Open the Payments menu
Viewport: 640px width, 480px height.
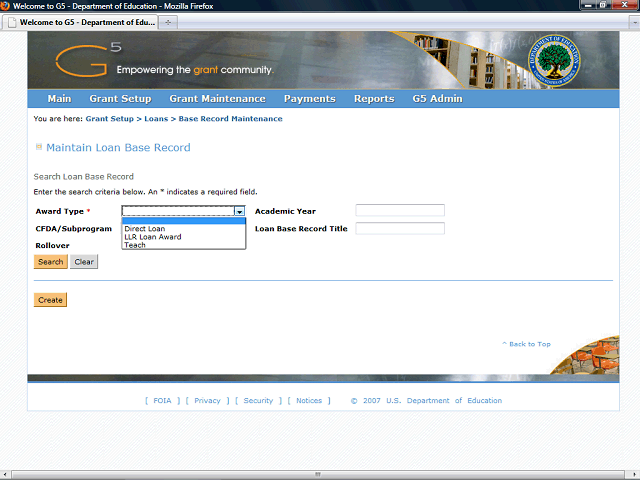click(310, 99)
